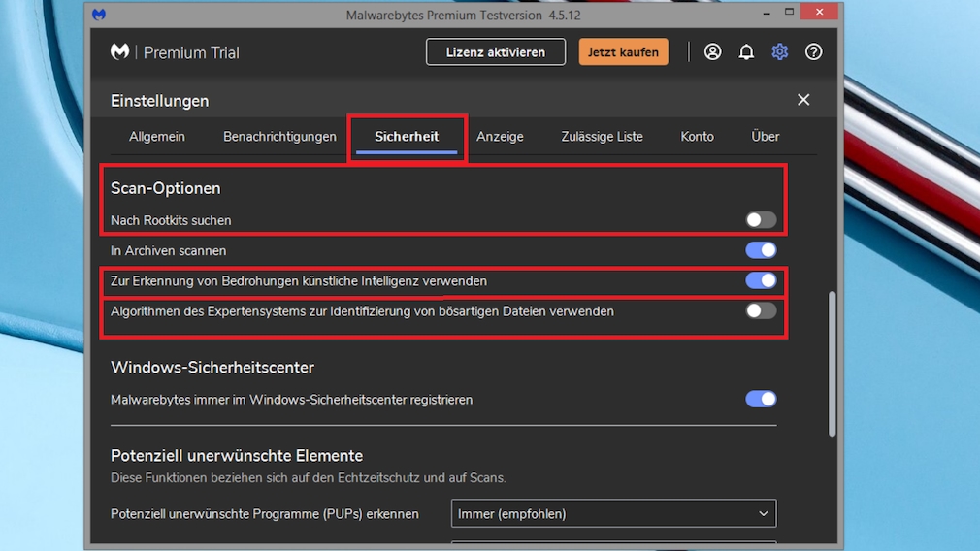Click the Windows-Sicherheitscenter heading
This screenshot has width=980, height=551.
(x=212, y=368)
